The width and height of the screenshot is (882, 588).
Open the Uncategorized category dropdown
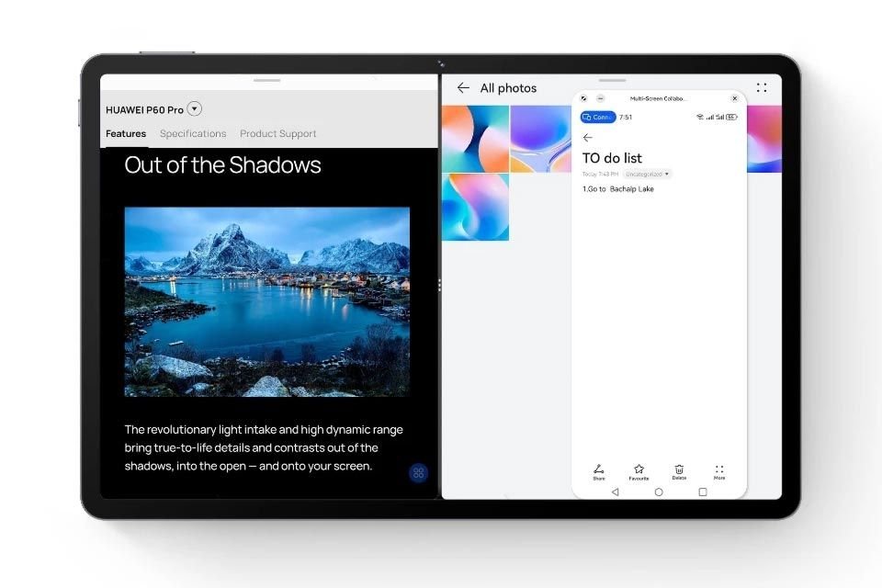[647, 174]
